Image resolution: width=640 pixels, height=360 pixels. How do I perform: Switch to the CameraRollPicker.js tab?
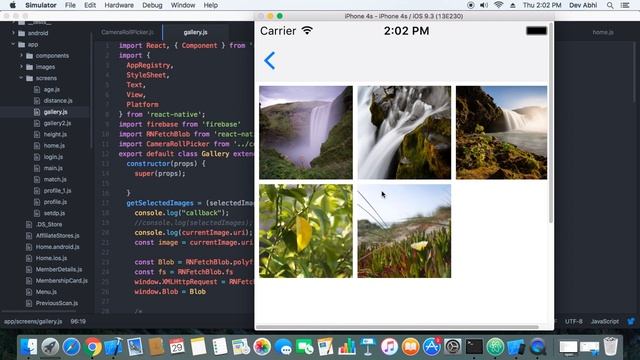(127, 32)
